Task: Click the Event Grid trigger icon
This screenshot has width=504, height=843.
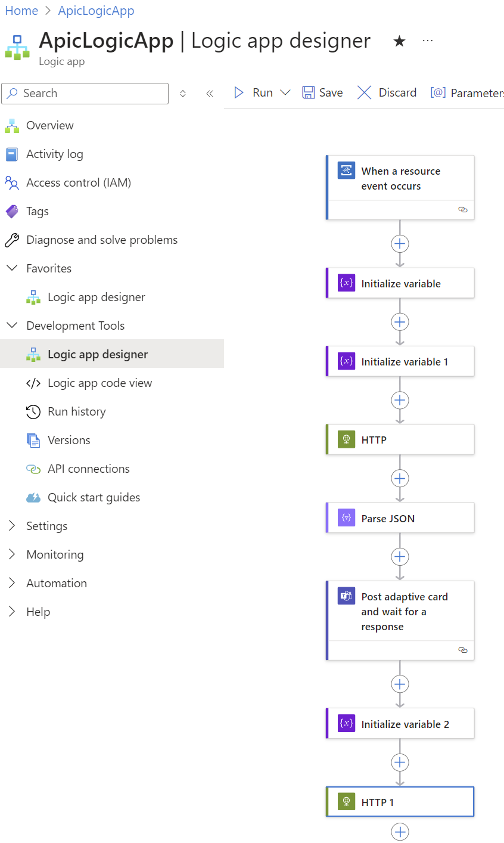Action: (x=346, y=170)
